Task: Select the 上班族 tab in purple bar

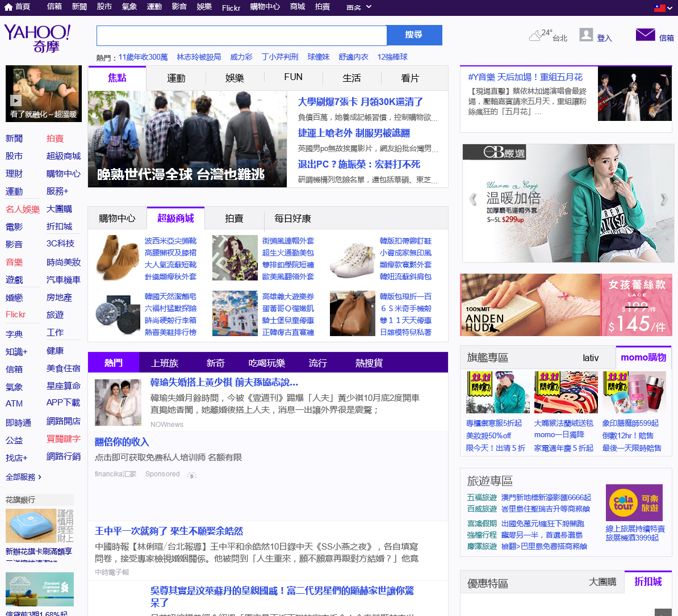Action: tap(165, 363)
